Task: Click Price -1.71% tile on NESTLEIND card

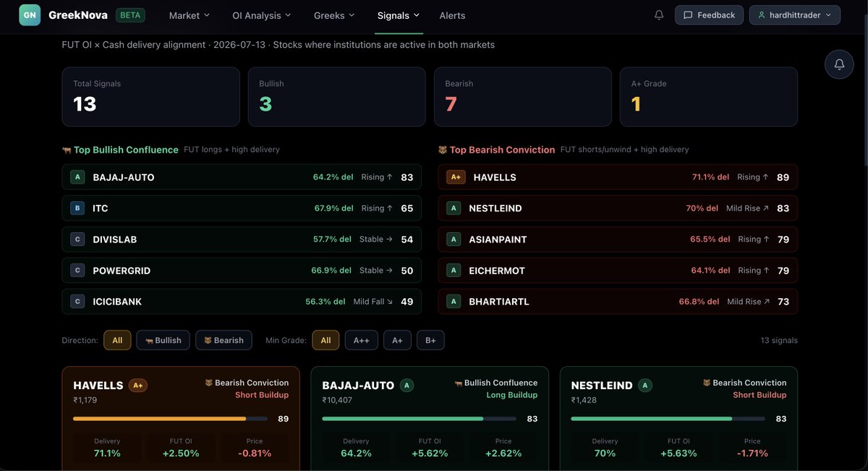Action: pos(752,448)
